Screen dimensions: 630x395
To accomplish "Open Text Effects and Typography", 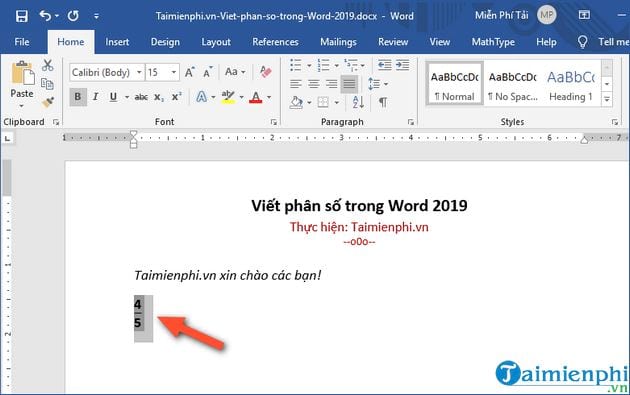I will pyautogui.click(x=202, y=97).
